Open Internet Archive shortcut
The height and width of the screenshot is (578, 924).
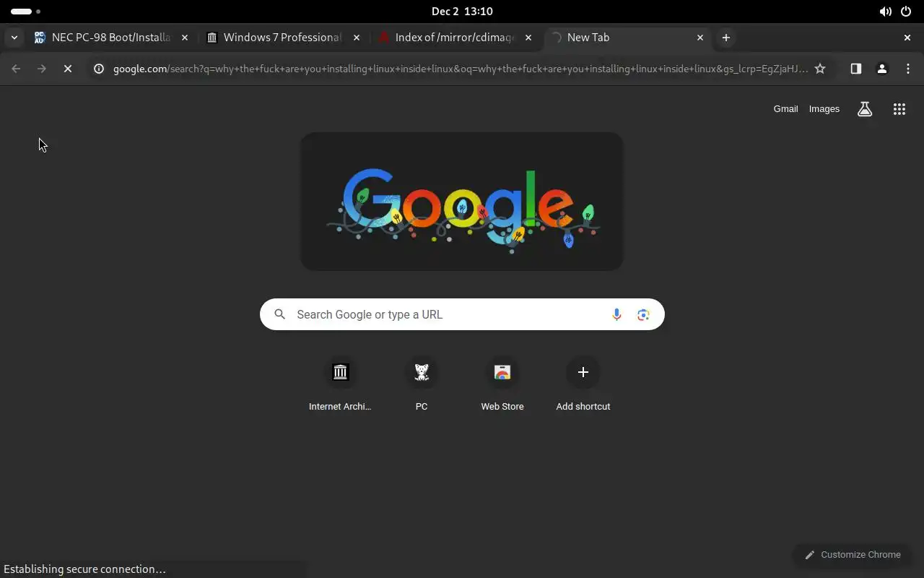340,385
